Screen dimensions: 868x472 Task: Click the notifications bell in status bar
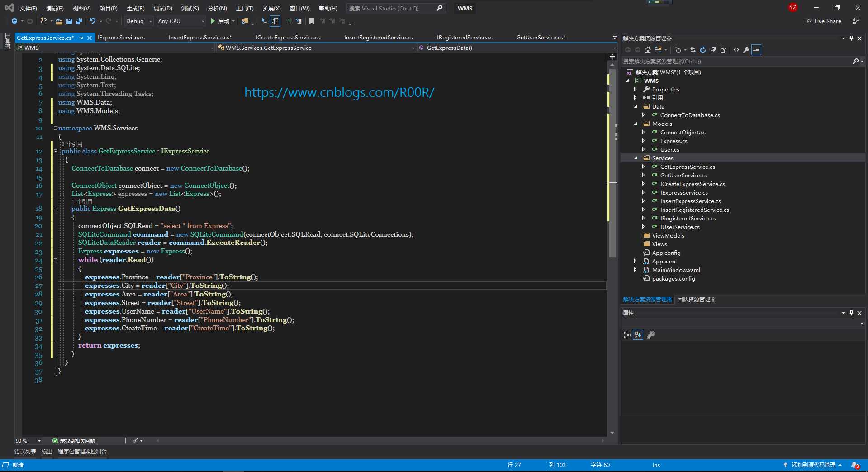pos(855,465)
